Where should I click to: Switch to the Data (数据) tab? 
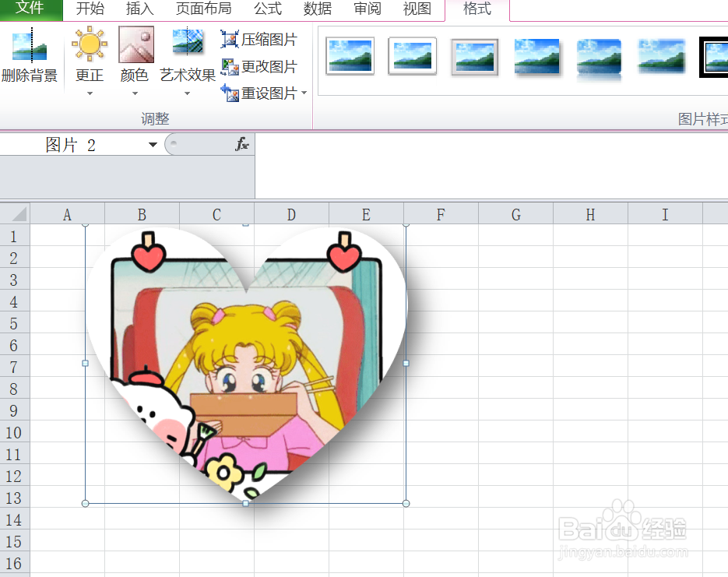318,9
